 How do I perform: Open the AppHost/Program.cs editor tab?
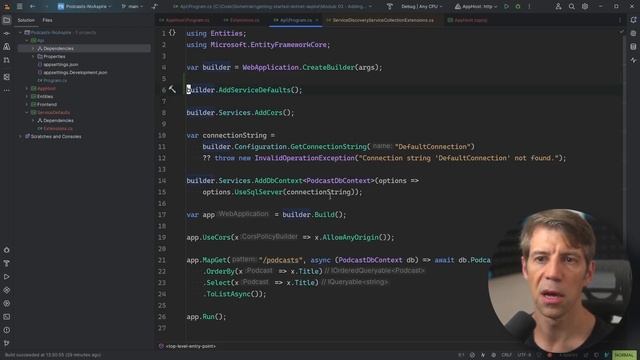[184, 20]
